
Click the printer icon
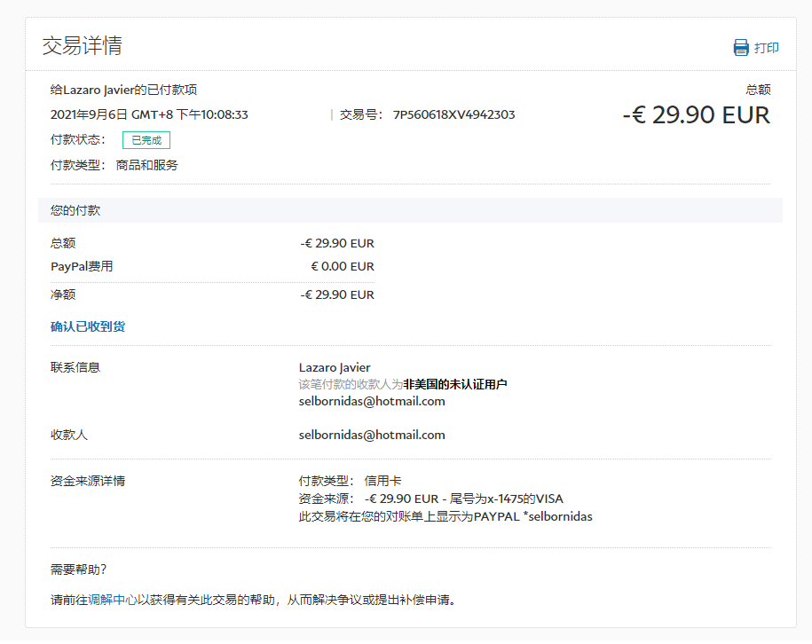(x=741, y=48)
